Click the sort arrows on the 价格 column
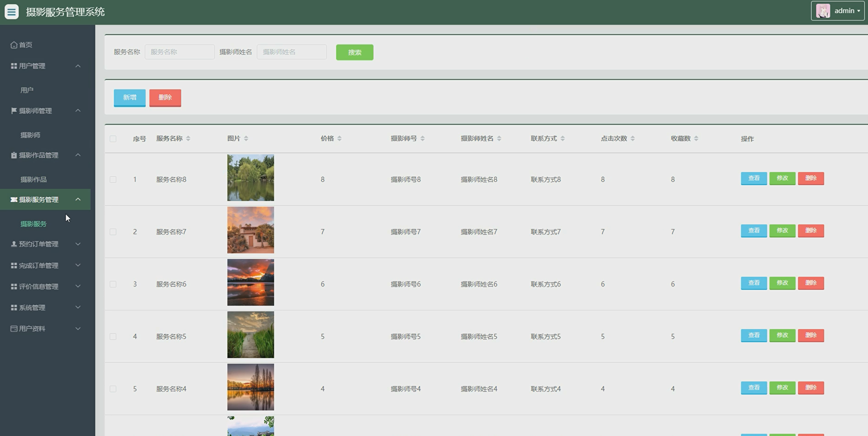Screen dimensions: 868x436 [339, 139]
